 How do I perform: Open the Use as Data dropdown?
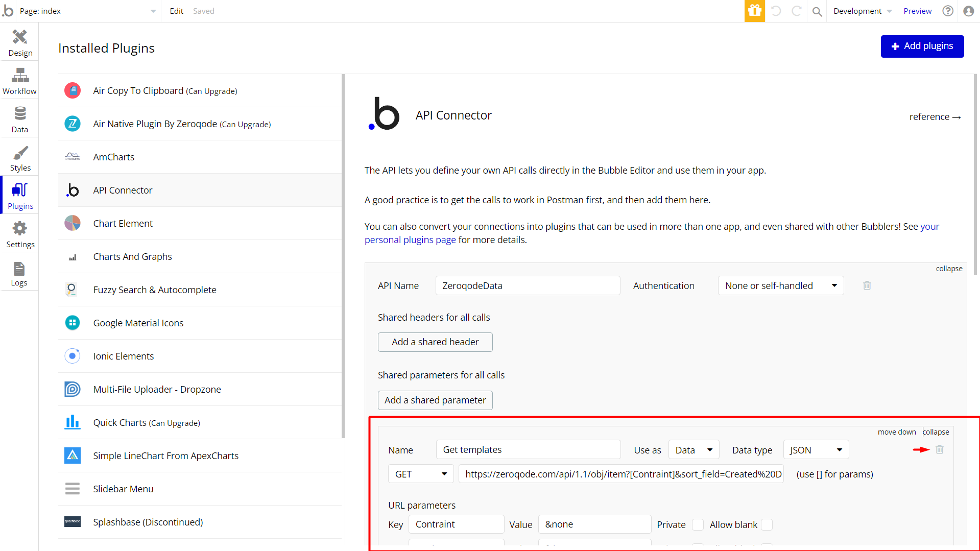coord(694,450)
